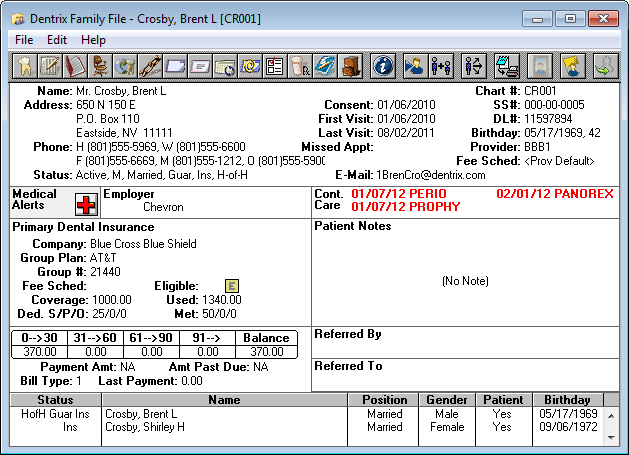The width and height of the screenshot is (629, 455).
Task: Click the person with arrows toolbar icon
Action: (474, 66)
